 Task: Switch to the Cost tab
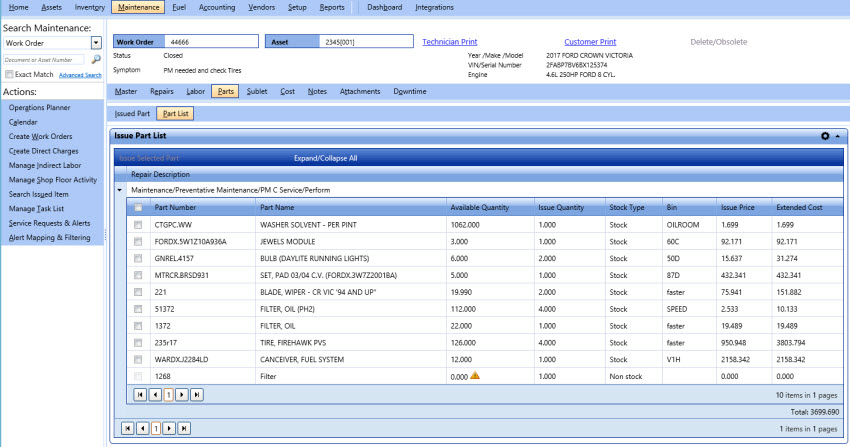click(287, 92)
